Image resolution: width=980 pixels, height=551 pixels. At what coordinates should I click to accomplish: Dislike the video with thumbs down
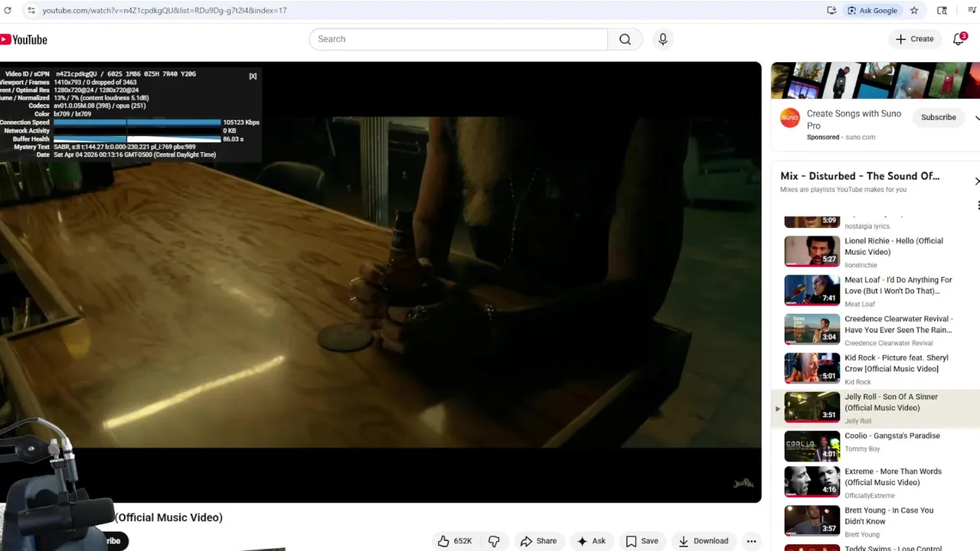coord(494,541)
